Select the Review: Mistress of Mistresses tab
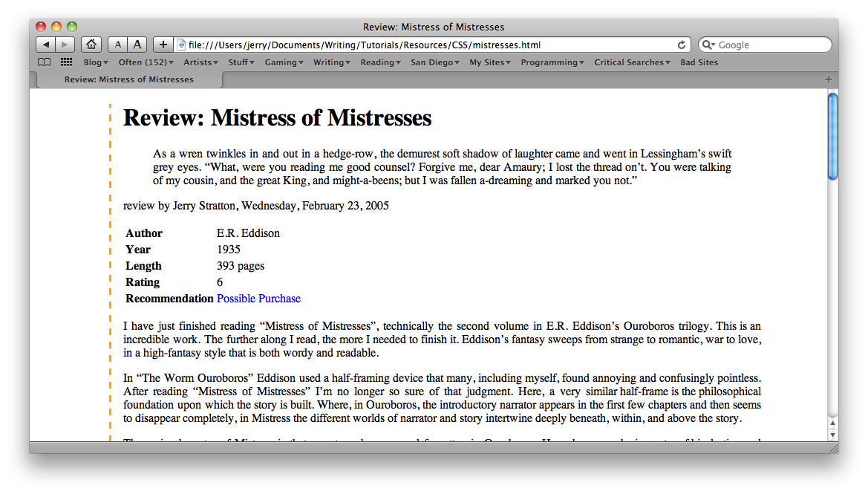Image resolution: width=868 pixels, height=494 pixels. [128, 79]
